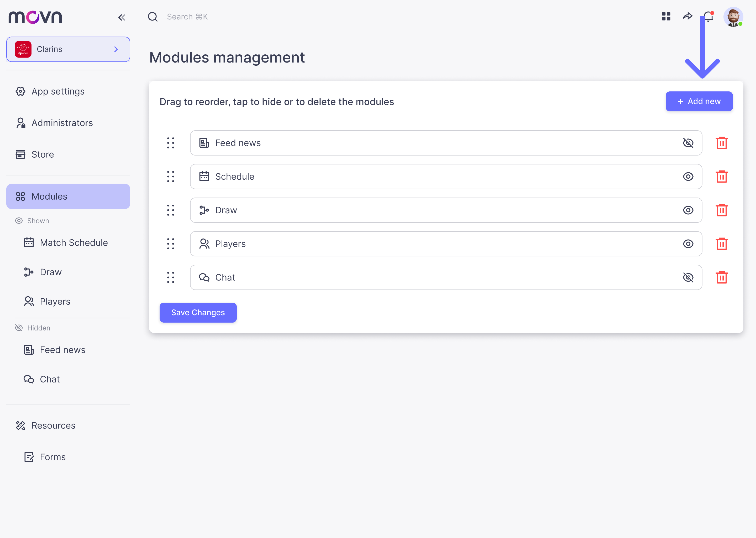This screenshot has height=538, width=756.
Task: Go to the Administrators section
Action: click(62, 123)
